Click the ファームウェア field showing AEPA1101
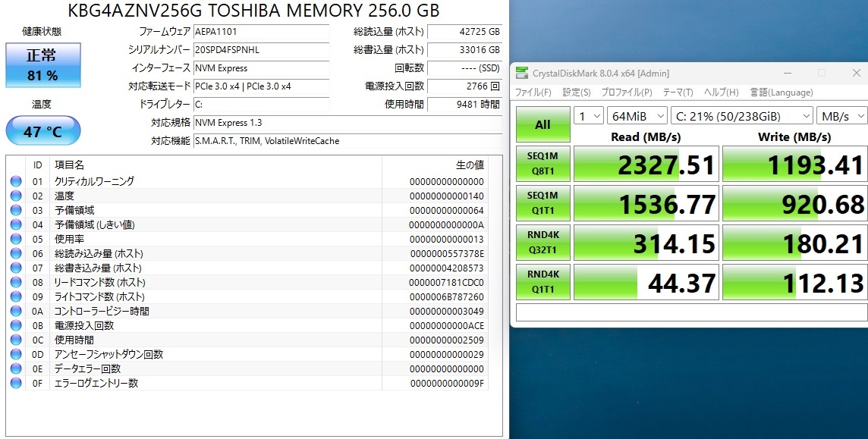Image resolution: width=868 pixels, height=439 pixels. pos(261,32)
